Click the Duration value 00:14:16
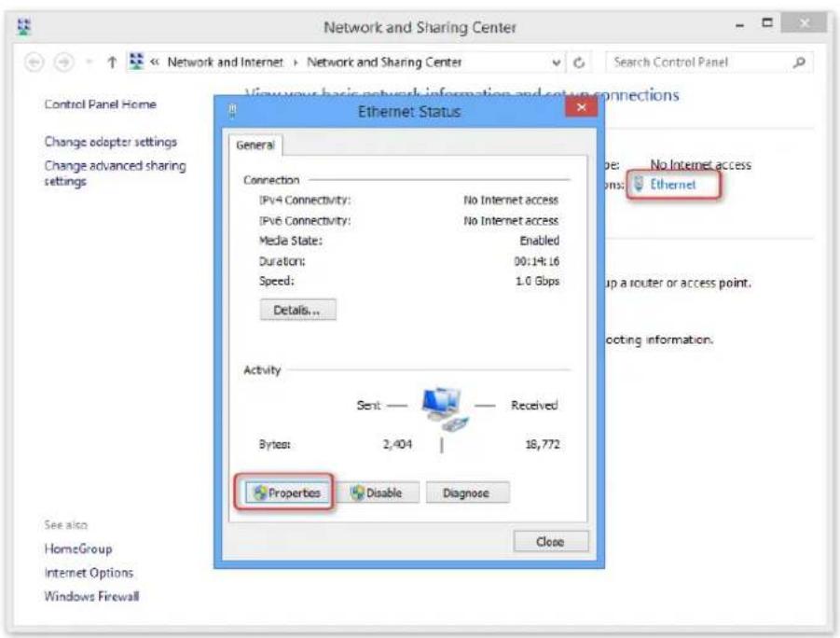The image size is (840, 638). tap(537, 261)
